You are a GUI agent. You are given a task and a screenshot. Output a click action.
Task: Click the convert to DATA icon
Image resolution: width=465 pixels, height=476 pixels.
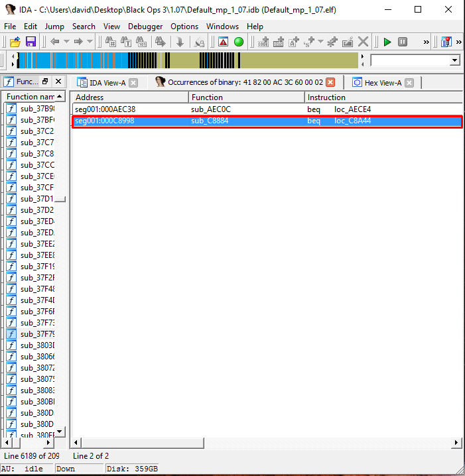279,42
